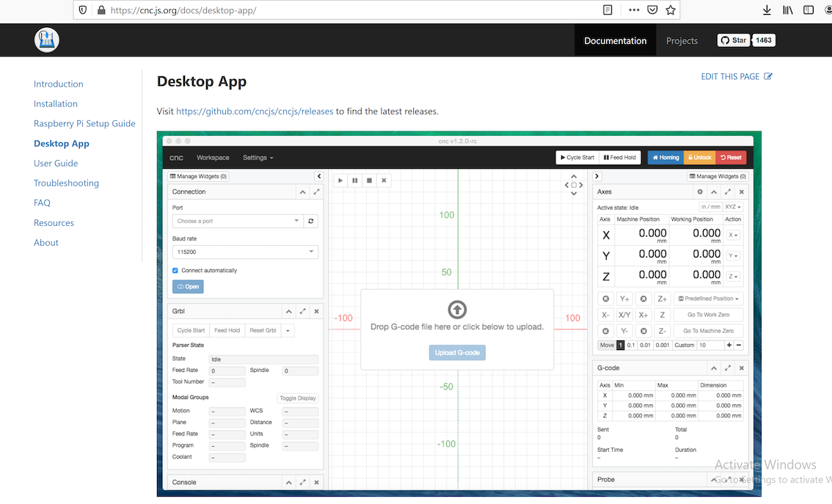Click the GitHub Star button
This screenshot has width=832, height=504.
tap(734, 40)
